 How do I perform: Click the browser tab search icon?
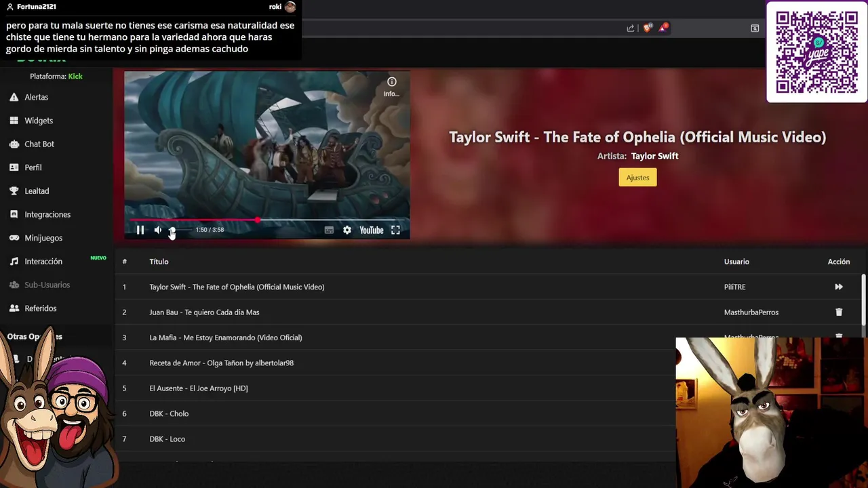coord(755,28)
